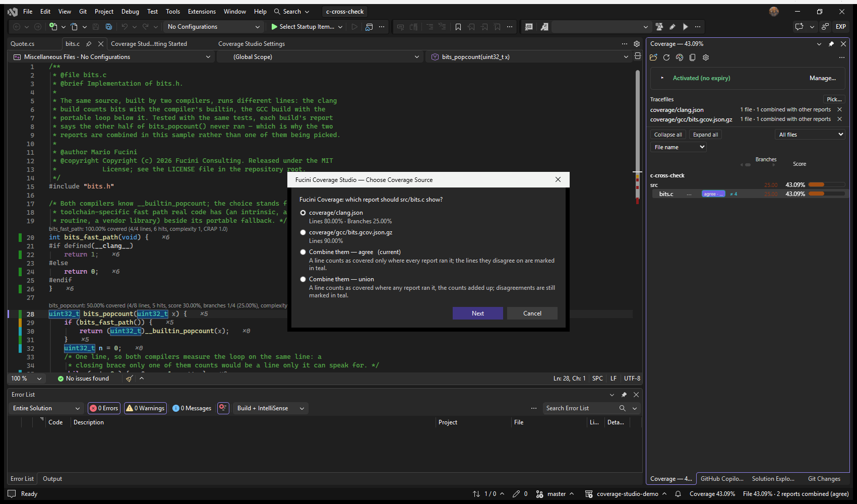Open the Extensions menu
This screenshot has height=504, width=857.
click(202, 11)
